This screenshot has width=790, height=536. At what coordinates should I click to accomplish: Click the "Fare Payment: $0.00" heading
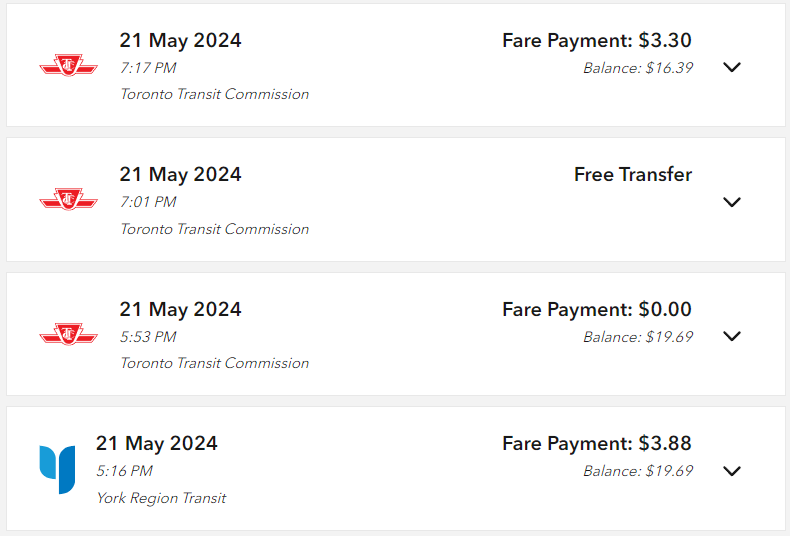[x=596, y=310]
